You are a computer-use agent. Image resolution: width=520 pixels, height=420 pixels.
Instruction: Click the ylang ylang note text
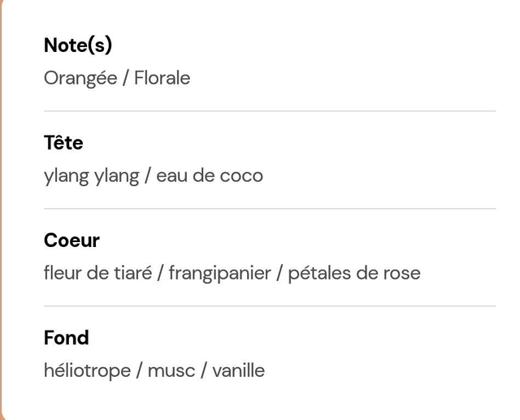(92, 176)
